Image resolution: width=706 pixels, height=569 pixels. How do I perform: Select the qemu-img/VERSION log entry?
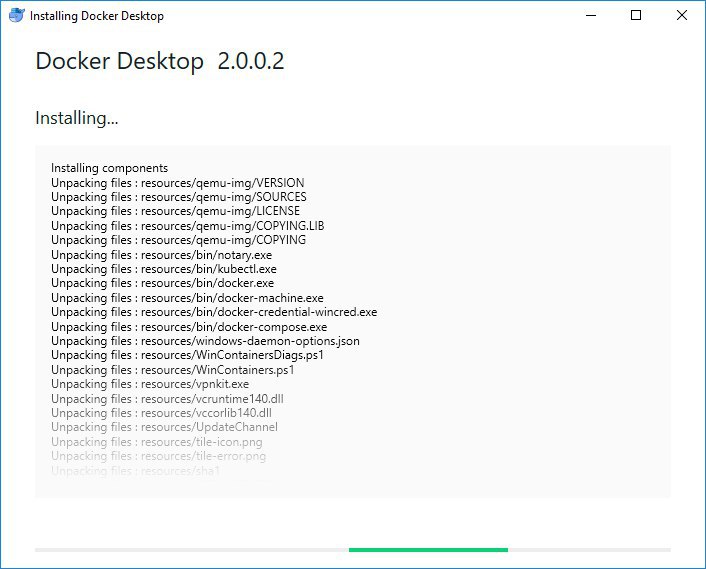pyautogui.click(x=177, y=183)
